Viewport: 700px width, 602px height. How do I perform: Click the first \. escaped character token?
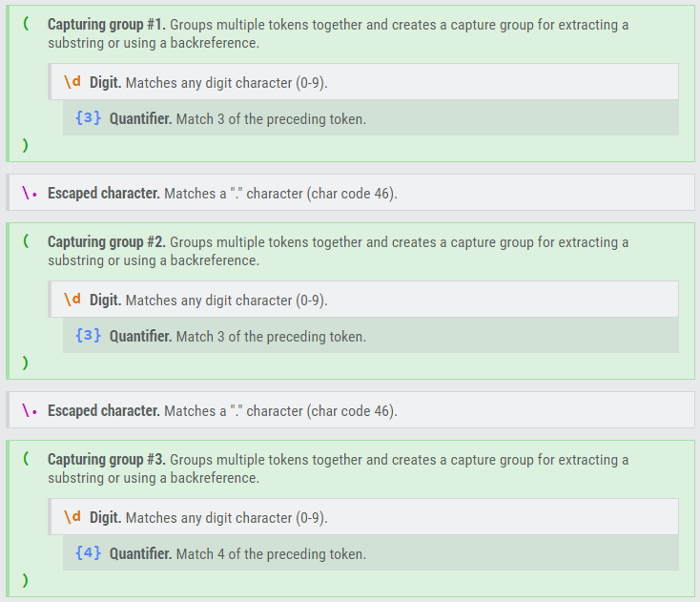click(30, 193)
